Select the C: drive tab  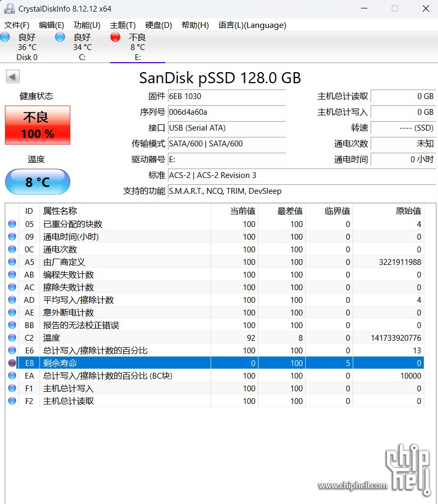[82, 47]
